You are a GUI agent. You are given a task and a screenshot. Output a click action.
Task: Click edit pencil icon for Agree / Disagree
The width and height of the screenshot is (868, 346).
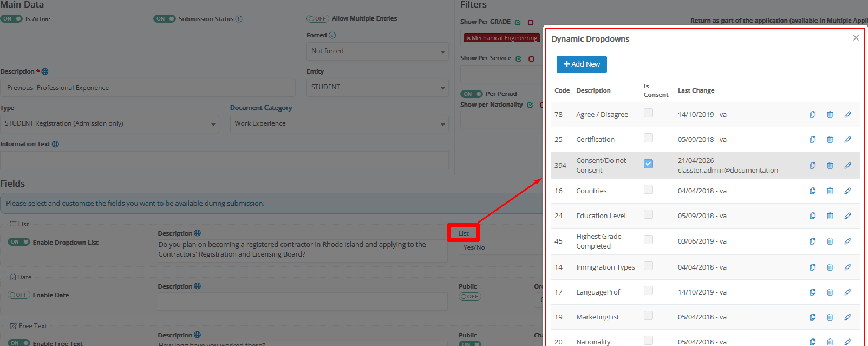coord(847,115)
